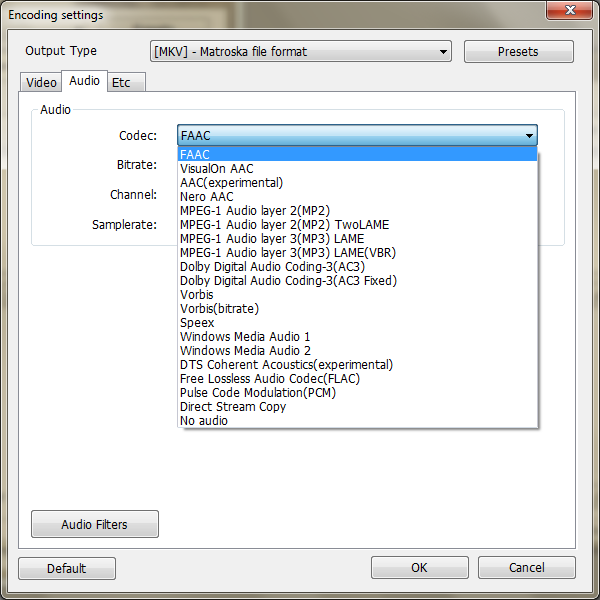Choose Direct Stream Copy option
Screen dimensions: 600x600
357,407
